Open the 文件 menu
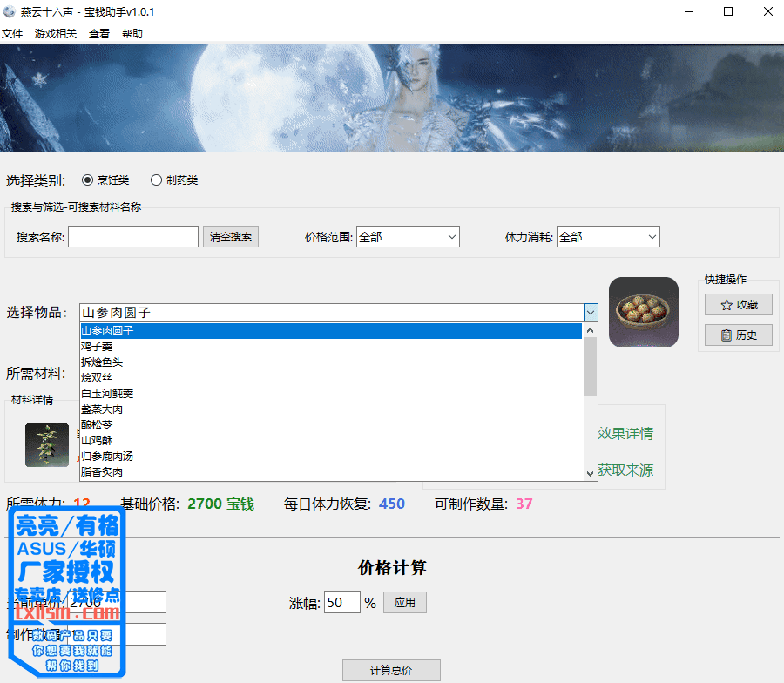Screen dimensions: 784x683 [12, 33]
